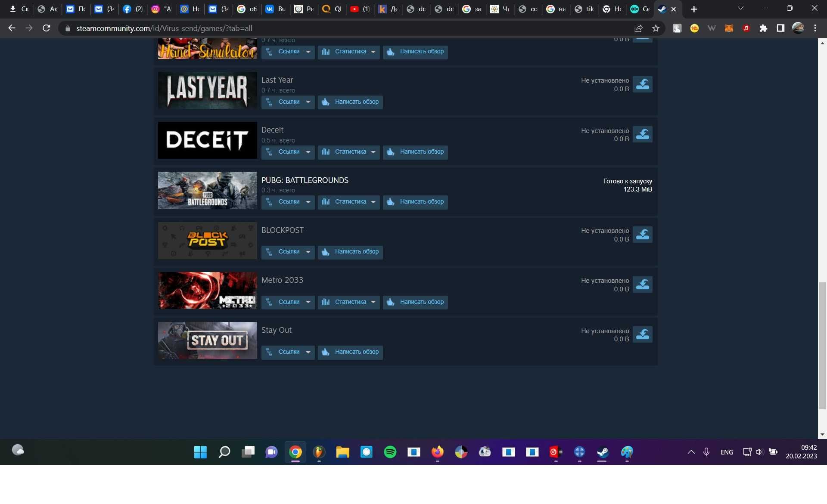Screen dimensions: 827x504
Task: Open Steam from the taskbar
Action: 603,452
